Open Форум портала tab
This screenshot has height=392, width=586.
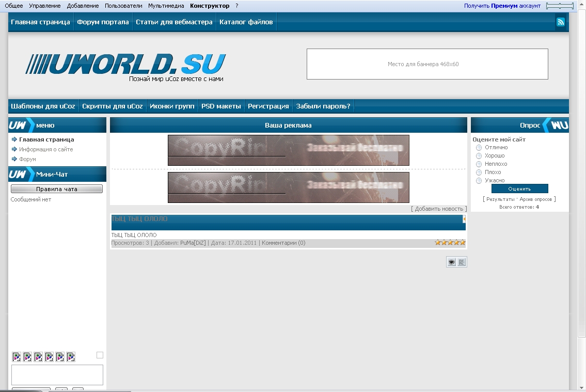(x=103, y=22)
